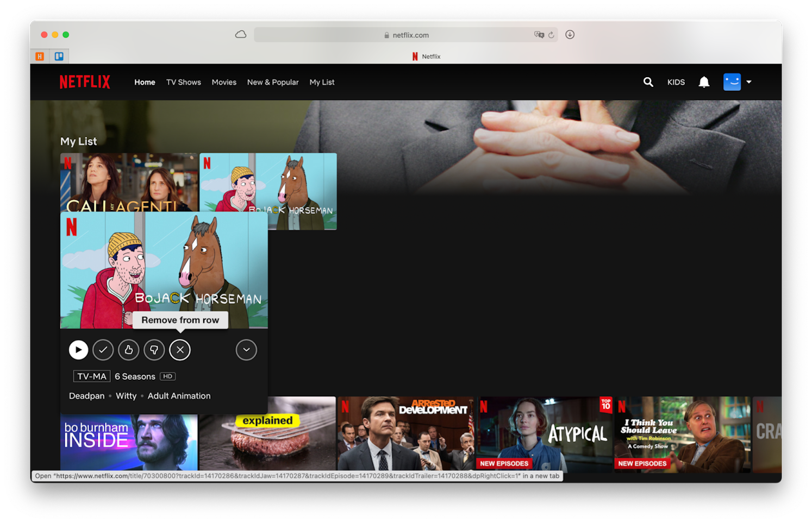Open search on Netflix
The height and width of the screenshot is (523, 812).
(x=648, y=82)
